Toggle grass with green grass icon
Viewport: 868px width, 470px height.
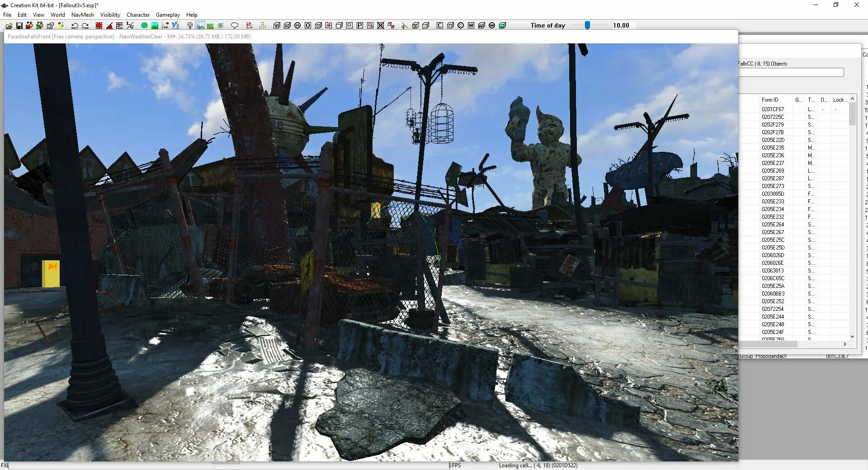click(x=210, y=26)
